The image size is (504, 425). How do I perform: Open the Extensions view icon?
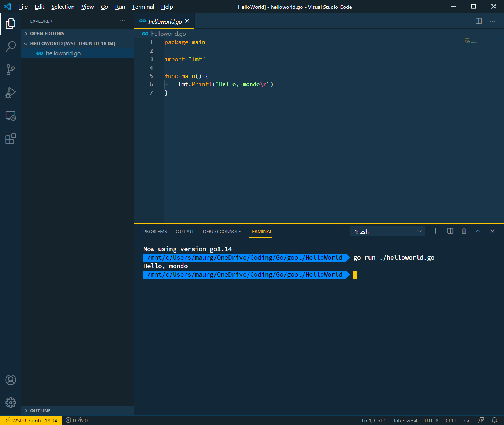(11, 139)
